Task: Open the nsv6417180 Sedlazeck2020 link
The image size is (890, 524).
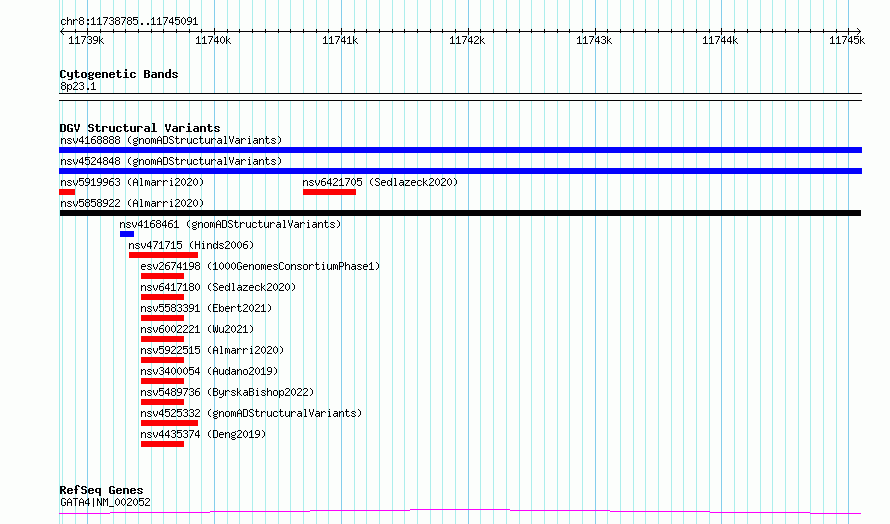Action: [x=218, y=287]
